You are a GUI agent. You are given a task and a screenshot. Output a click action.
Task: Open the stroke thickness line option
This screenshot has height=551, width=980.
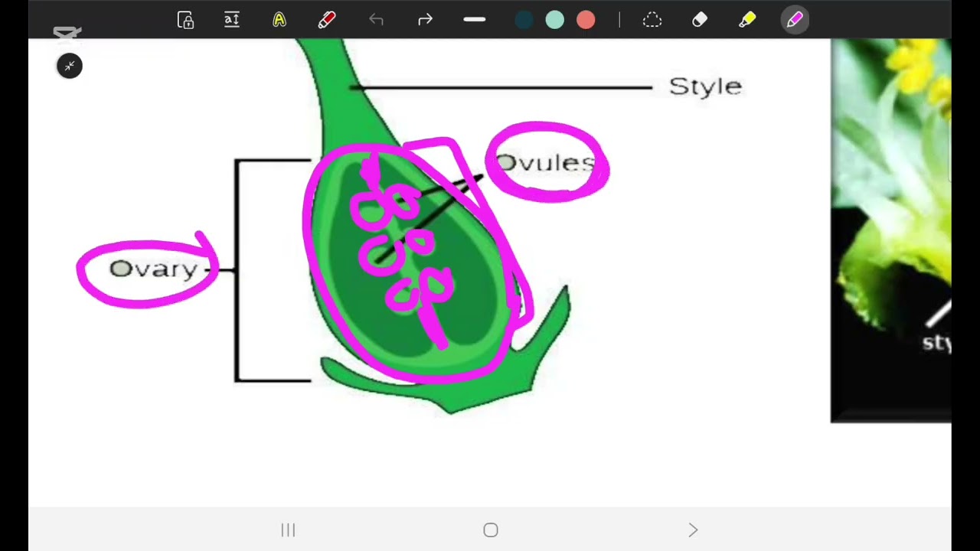(x=475, y=20)
